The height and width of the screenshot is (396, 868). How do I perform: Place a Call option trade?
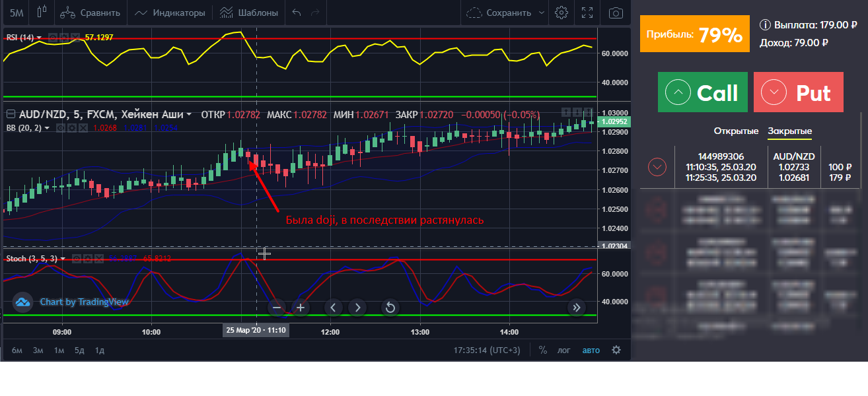click(x=703, y=92)
